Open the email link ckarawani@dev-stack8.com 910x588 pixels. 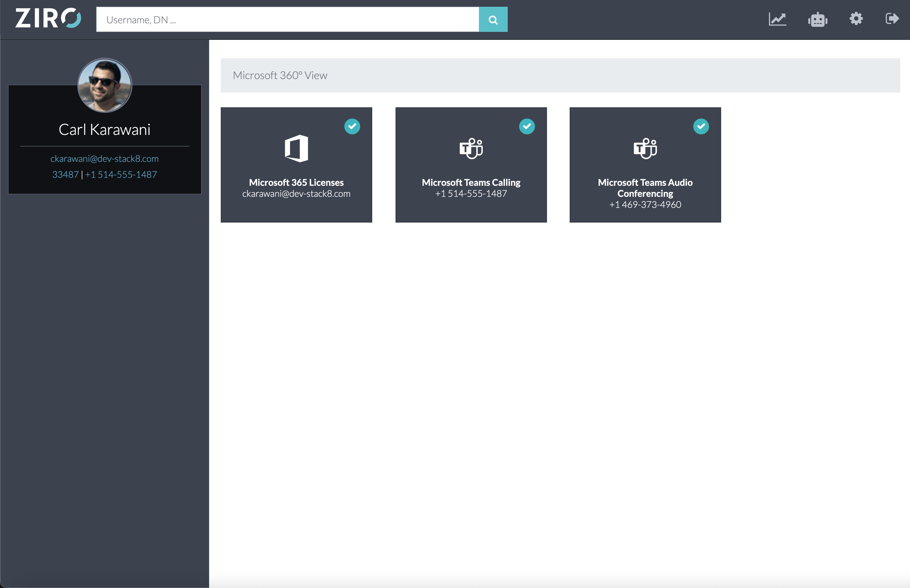pos(105,158)
